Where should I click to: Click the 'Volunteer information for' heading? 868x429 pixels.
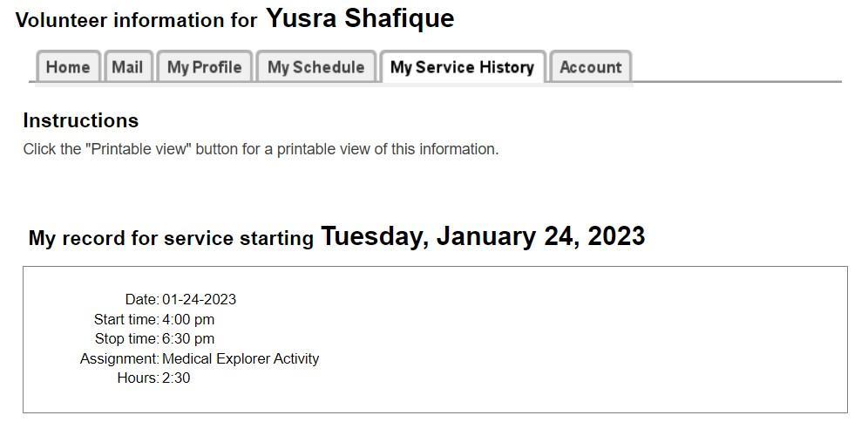(x=137, y=20)
